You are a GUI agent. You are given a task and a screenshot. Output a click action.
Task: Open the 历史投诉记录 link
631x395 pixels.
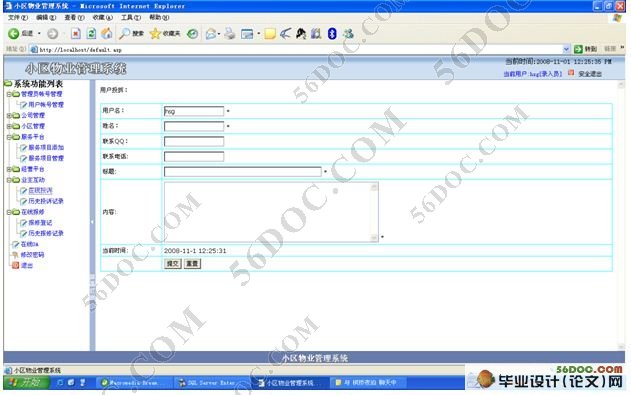[46, 201]
